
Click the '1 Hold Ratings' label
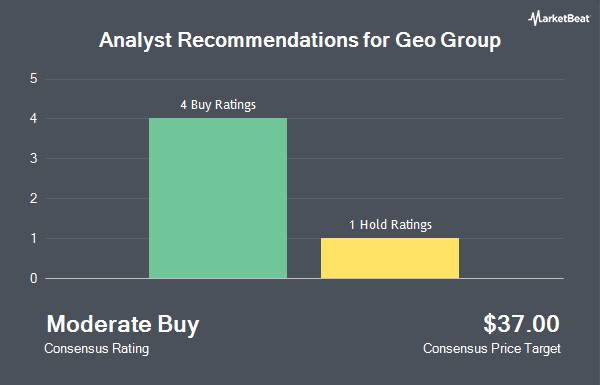click(x=390, y=224)
